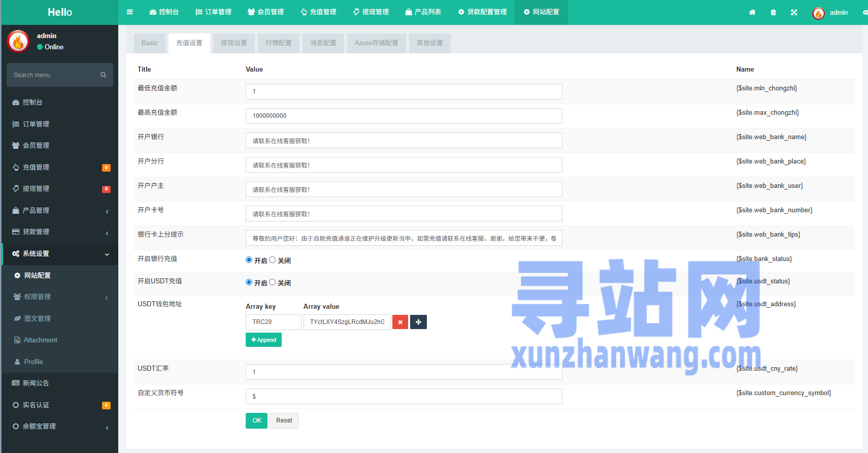Click the 系统设置 gears icon in sidebar
868x453 pixels.
click(x=16, y=253)
